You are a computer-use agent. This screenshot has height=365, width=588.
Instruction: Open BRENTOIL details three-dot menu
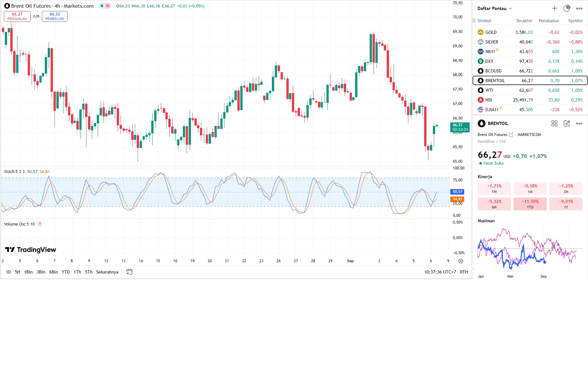coord(579,123)
